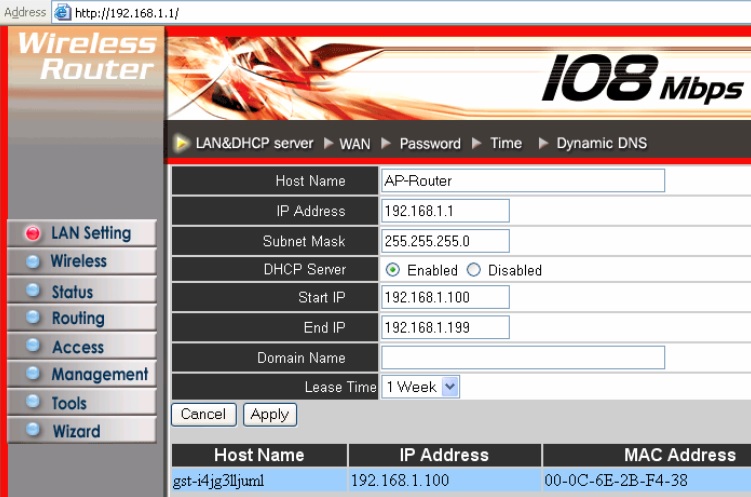Click the blue bullet icon beside Management
Viewport: 751px width, 497px height.
[x=33, y=373]
